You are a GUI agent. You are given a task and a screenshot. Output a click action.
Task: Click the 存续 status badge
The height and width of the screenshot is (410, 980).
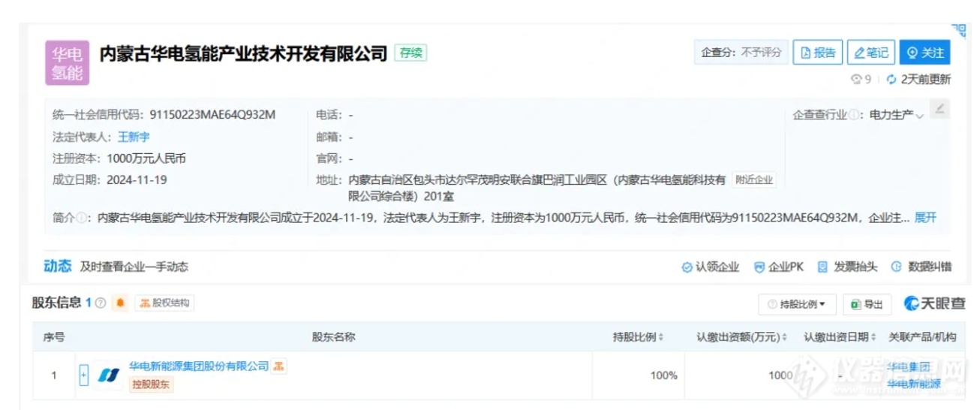point(410,53)
